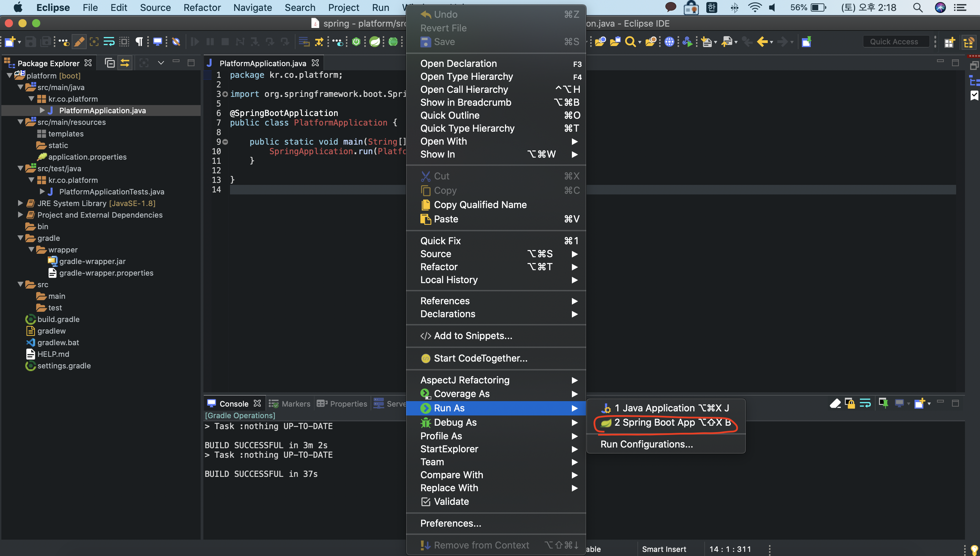Select Debug As in the context menu
The image size is (980, 556).
click(496, 422)
